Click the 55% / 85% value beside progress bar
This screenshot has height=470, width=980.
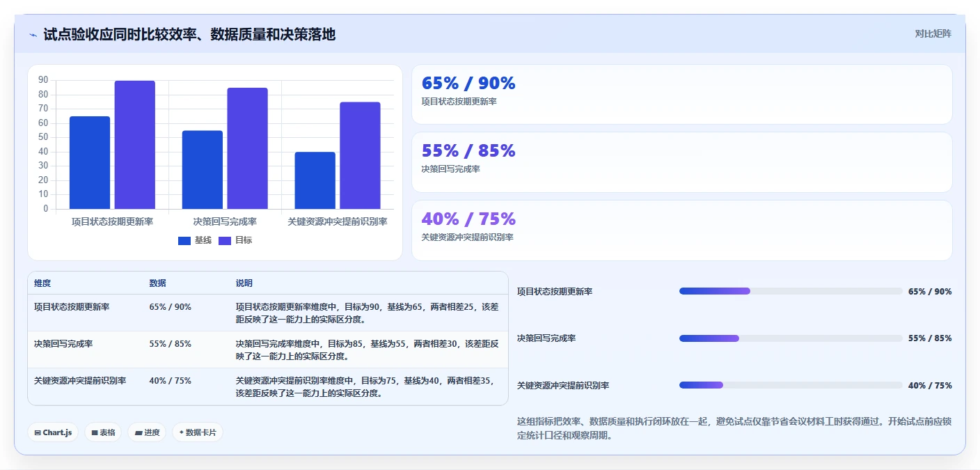coord(930,338)
